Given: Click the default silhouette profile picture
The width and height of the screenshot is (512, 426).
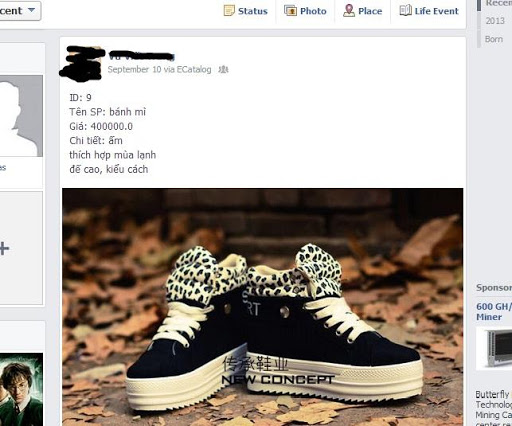Looking at the screenshot, I should pos(21,116).
